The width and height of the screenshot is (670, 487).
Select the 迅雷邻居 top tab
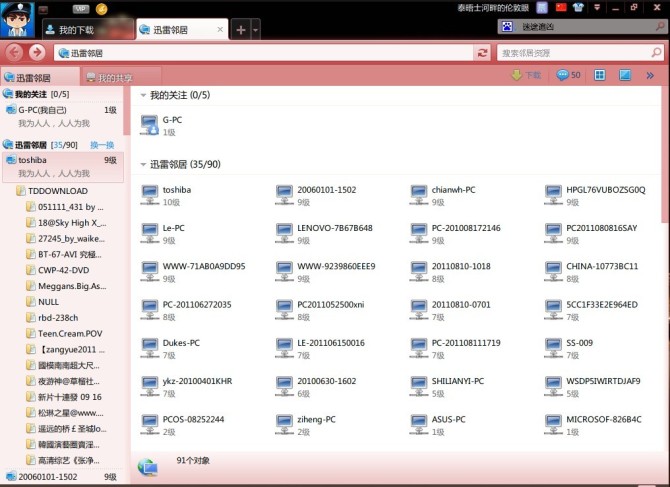[x=182, y=29]
